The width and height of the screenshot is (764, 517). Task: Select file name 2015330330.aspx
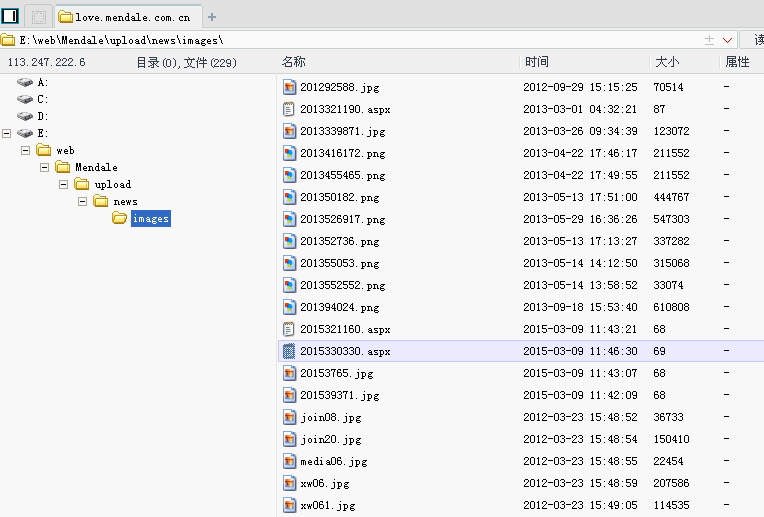pos(345,351)
